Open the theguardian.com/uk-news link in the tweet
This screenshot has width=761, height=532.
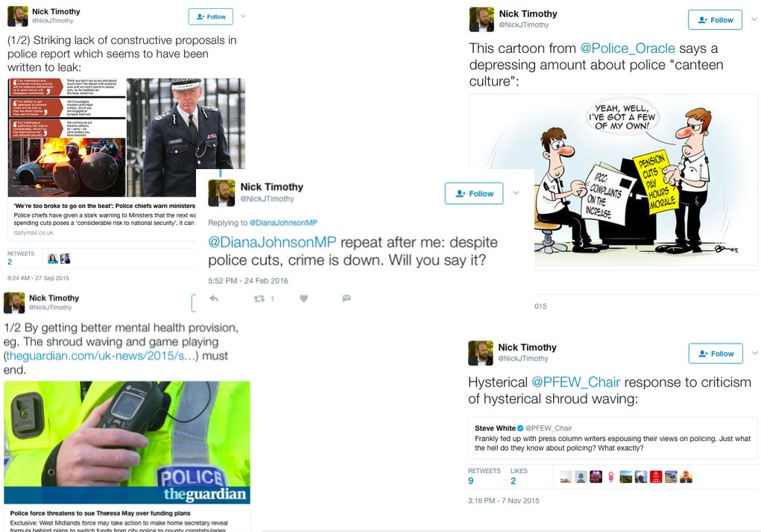102,356
